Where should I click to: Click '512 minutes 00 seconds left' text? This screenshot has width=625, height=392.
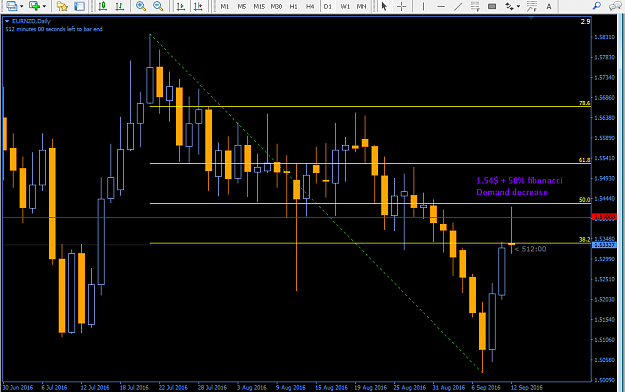tap(54, 29)
